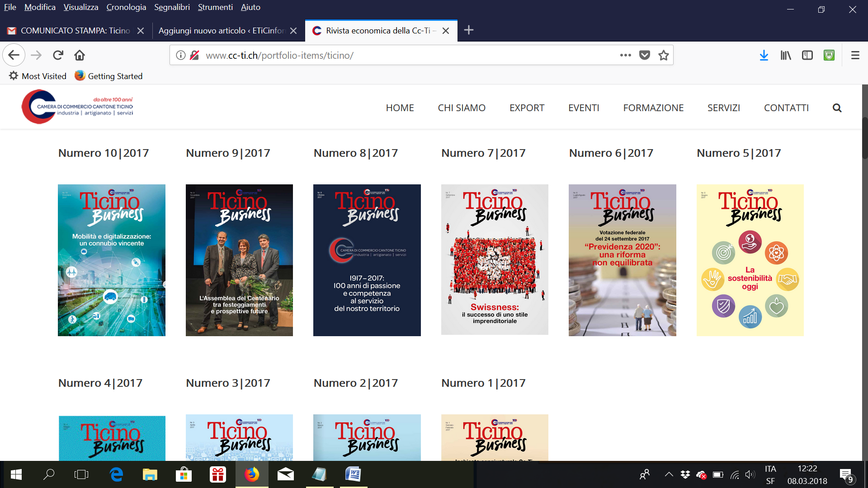
Task: Open a new browser tab
Action: tap(469, 30)
